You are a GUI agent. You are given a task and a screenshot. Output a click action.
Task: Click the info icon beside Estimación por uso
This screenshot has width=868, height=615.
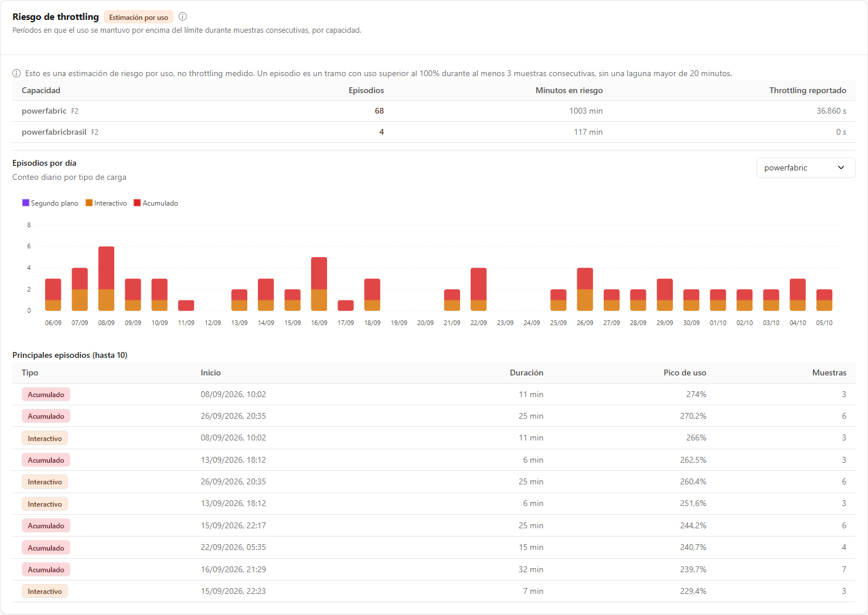point(182,16)
